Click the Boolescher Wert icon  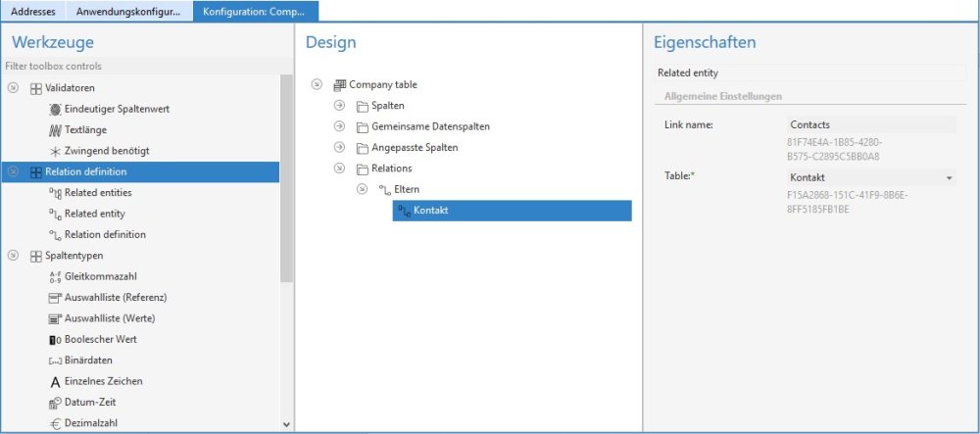pyautogui.click(x=55, y=340)
